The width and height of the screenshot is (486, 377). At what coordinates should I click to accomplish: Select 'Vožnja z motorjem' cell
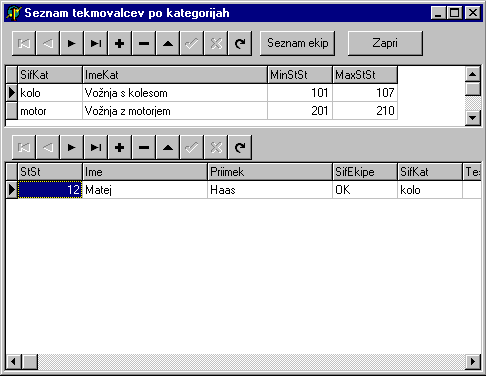pos(175,111)
